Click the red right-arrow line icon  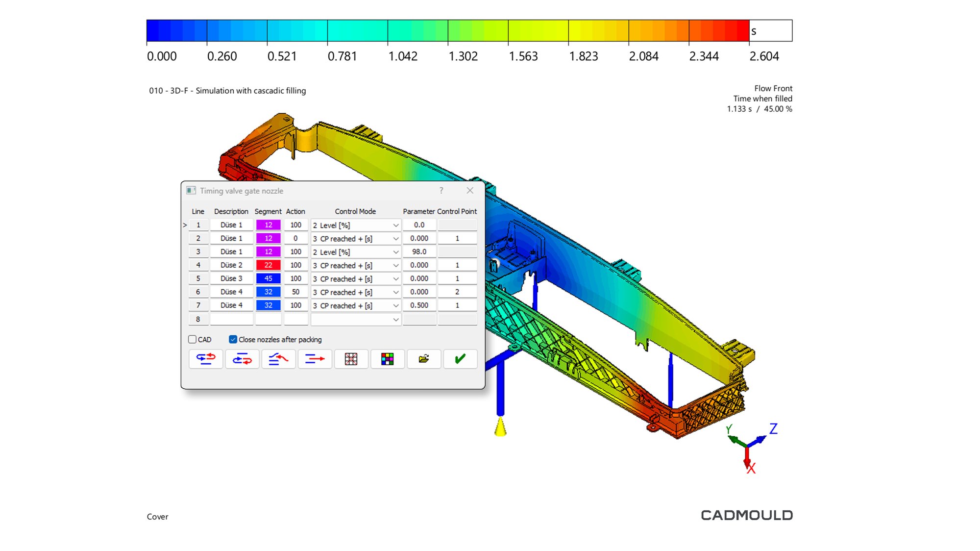[x=315, y=359]
